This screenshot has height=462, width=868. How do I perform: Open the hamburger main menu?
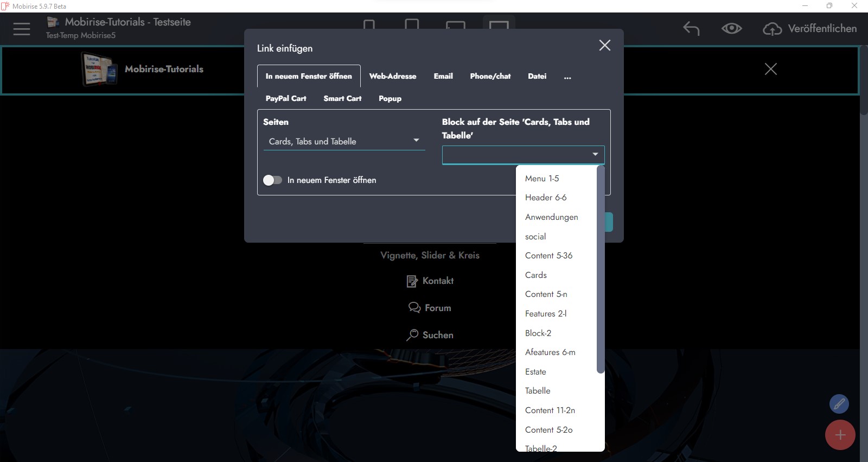[x=22, y=29]
